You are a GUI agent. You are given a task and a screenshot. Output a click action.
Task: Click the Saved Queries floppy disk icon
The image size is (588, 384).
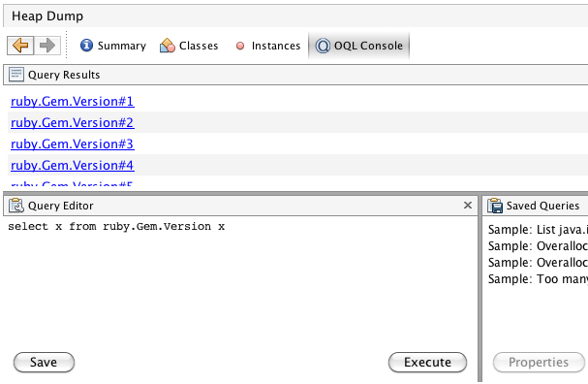tap(495, 206)
